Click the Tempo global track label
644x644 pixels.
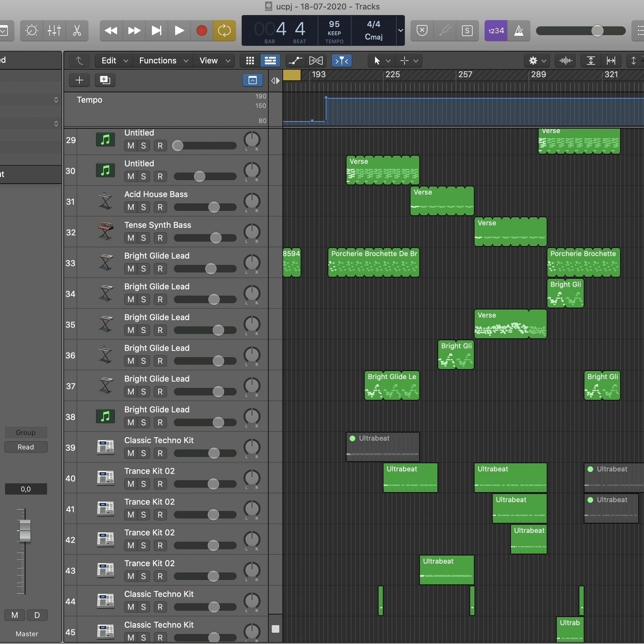[x=89, y=100]
